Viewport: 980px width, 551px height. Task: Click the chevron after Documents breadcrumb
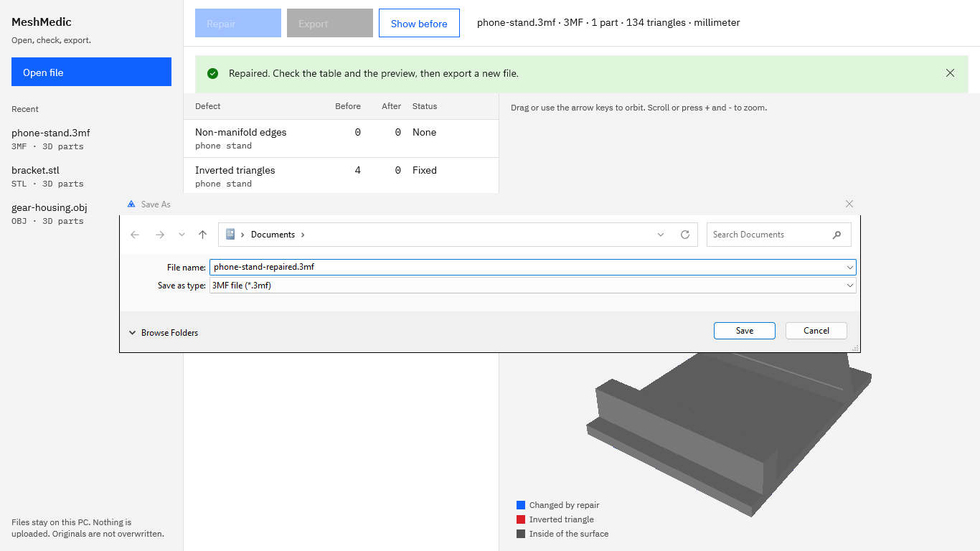point(303,235)
